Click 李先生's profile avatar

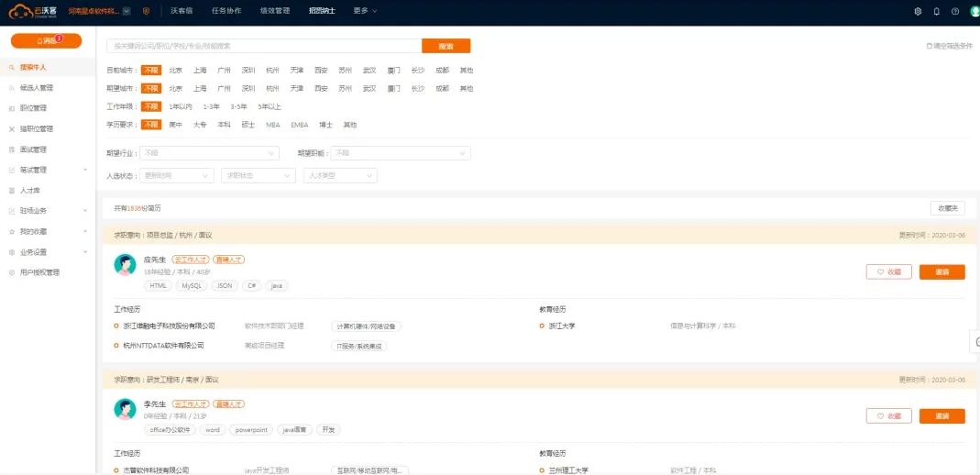125,409
